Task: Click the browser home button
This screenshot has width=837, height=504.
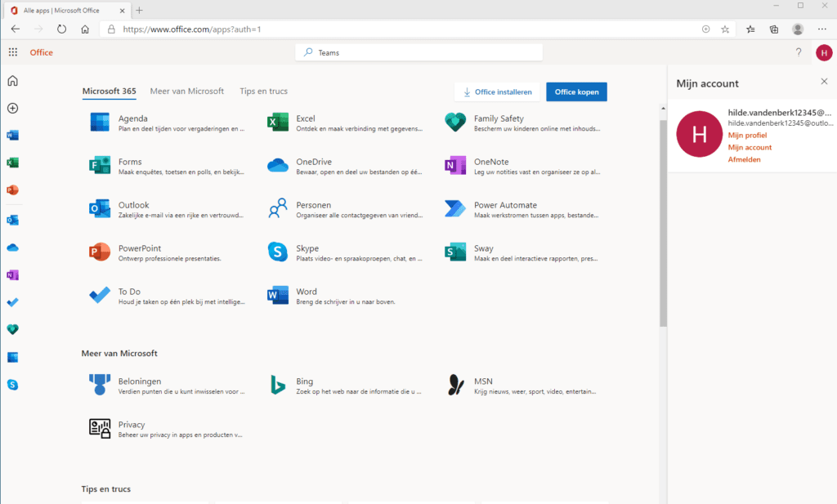Action: [x=85, y=29]
